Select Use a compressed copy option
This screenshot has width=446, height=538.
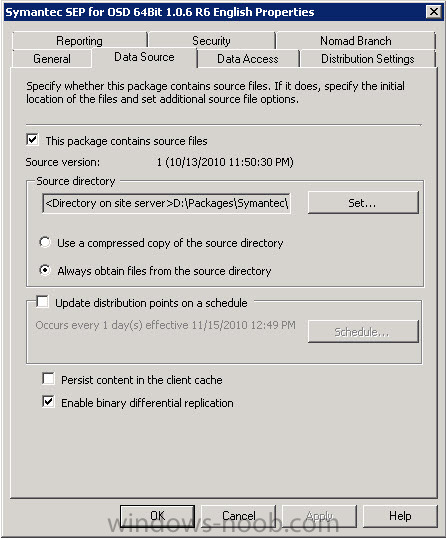45,242
